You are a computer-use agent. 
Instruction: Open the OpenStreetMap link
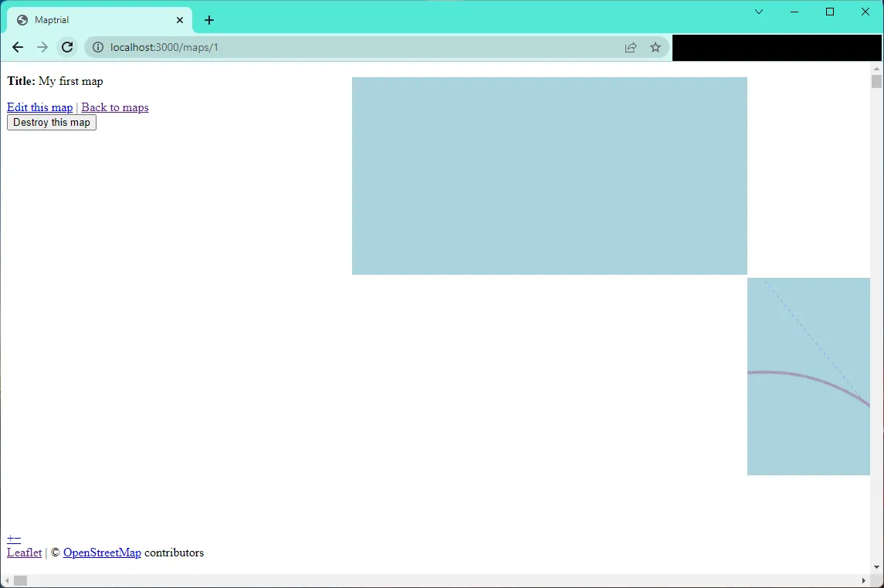point(102,553)
